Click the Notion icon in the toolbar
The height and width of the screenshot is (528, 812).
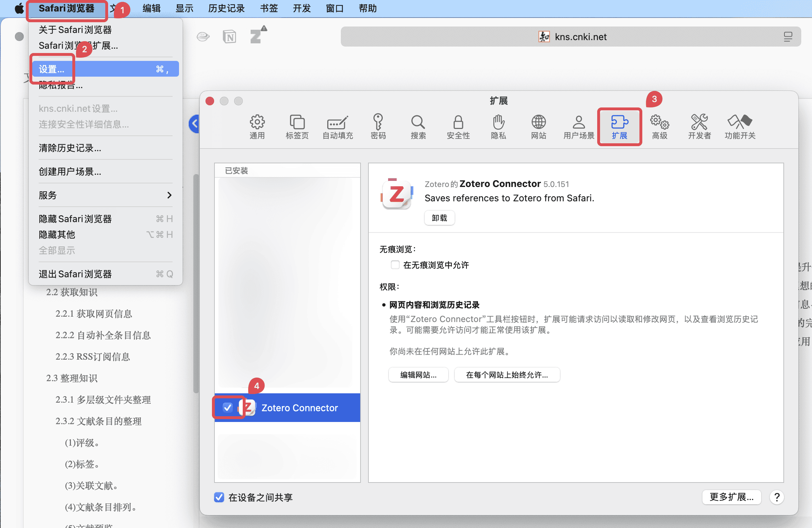pos(229,36)
